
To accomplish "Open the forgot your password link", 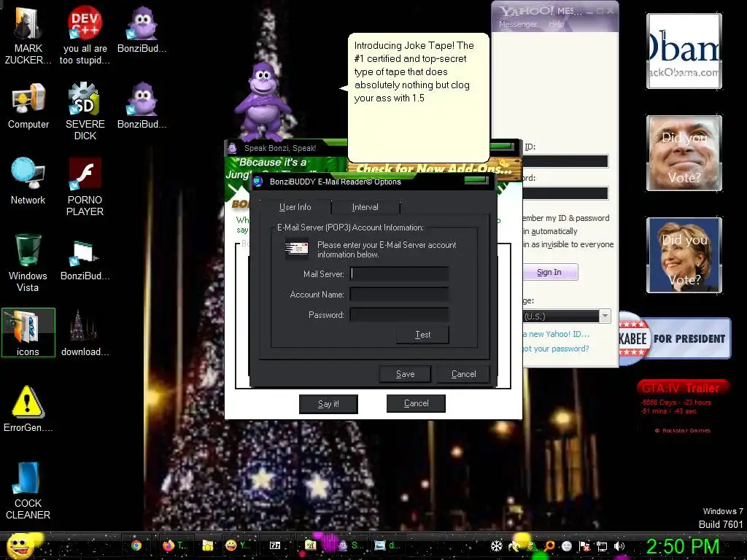I will tap(556, 349).
